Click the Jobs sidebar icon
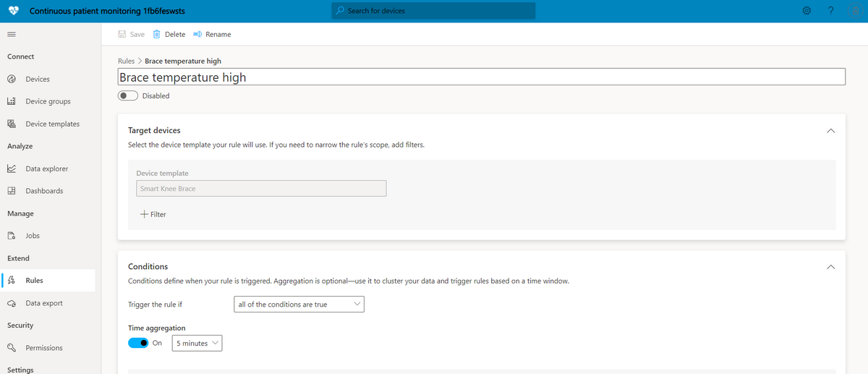 (12, 236)
